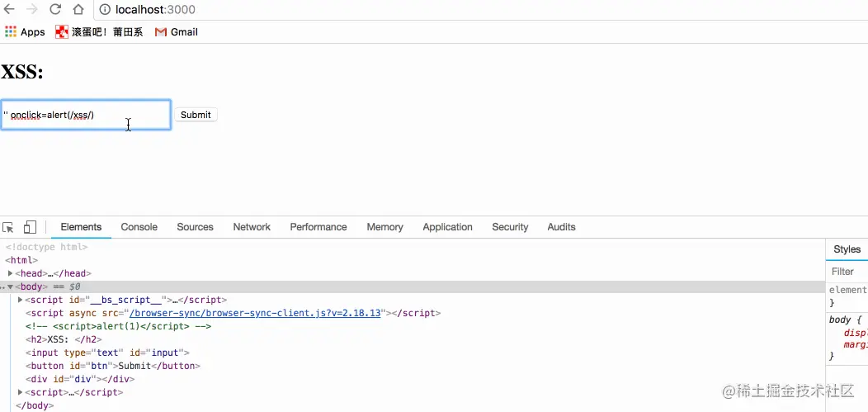This screenshot has width=868, height=412.
Task: Select the alert(1) comment line
Action: pyautogui.click(x=119, y=326)
